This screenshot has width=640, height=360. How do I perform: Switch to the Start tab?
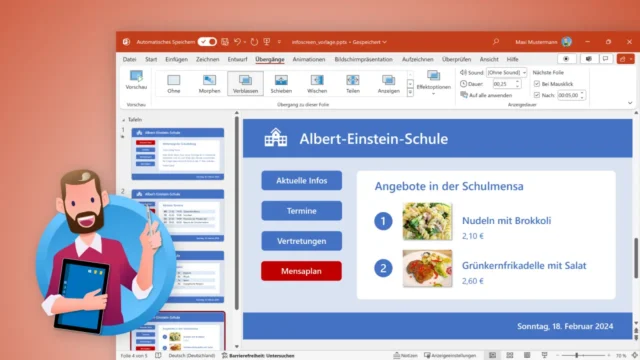coord(151,59)
